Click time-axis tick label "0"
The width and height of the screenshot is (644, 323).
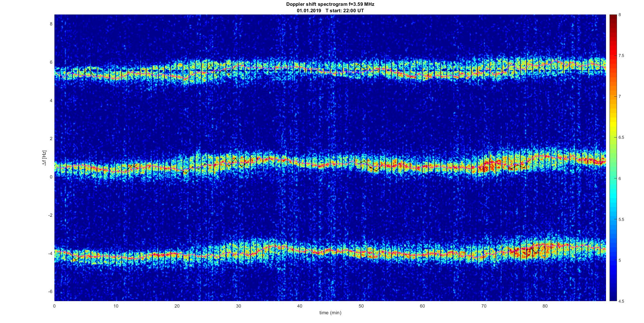[54, 306]
